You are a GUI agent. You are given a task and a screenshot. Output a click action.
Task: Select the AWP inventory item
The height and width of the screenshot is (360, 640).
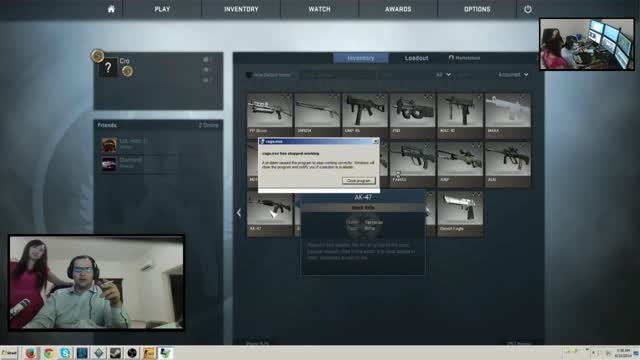click(460, 164)
